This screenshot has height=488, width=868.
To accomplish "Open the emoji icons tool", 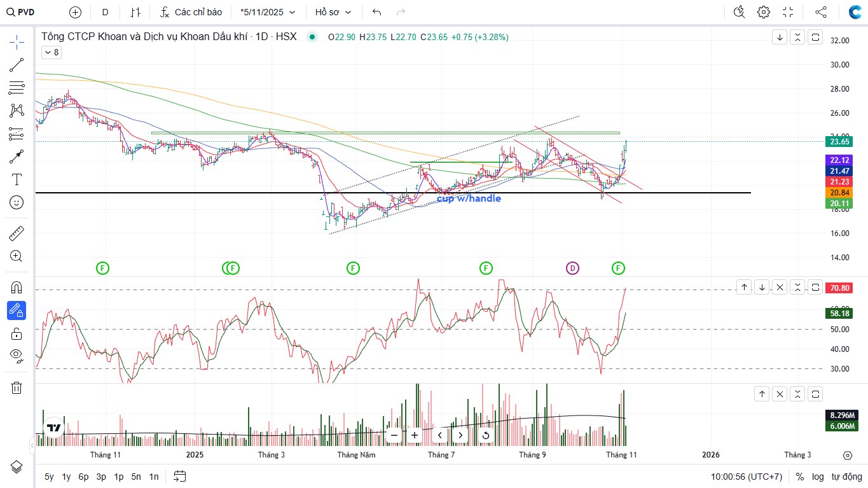I will pos(17,202).
